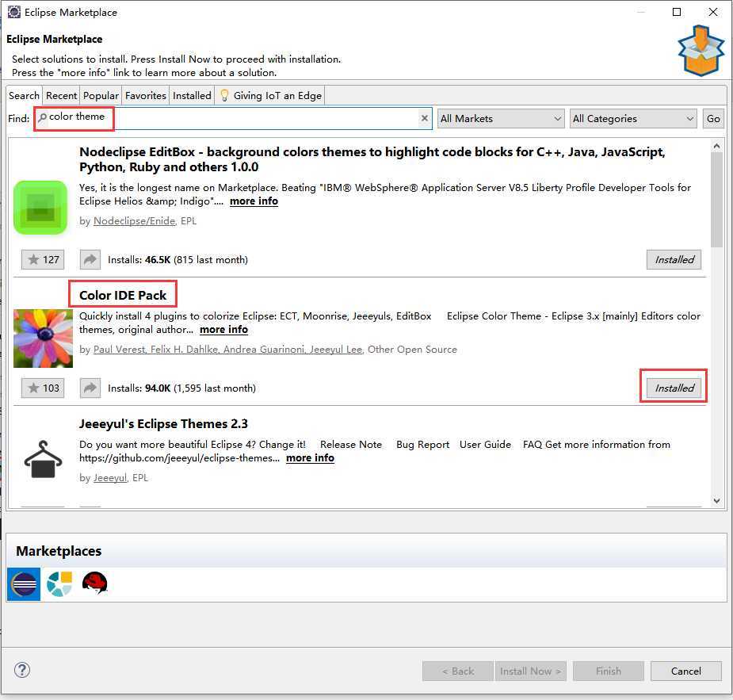Click Installed button for Color IDE Pack
The height and width of the screenshot is (700, 733).
pyautogui.click(x=674, y=388)
